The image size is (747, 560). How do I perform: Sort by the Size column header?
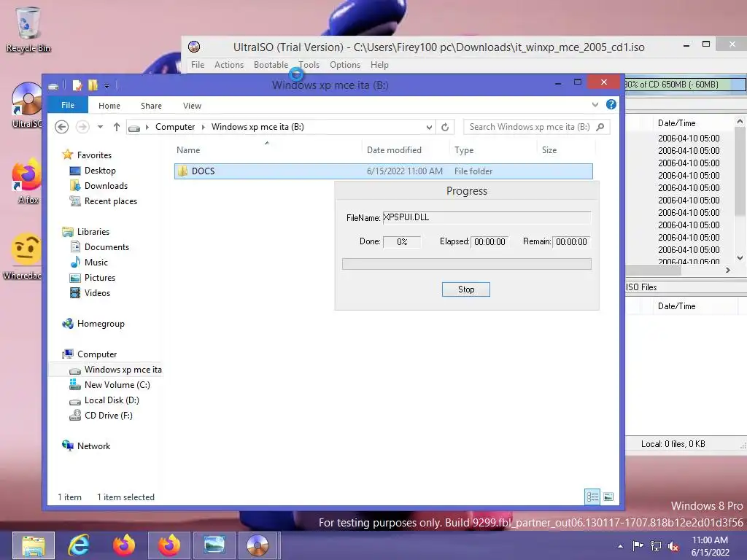click(x=566, y=150)
